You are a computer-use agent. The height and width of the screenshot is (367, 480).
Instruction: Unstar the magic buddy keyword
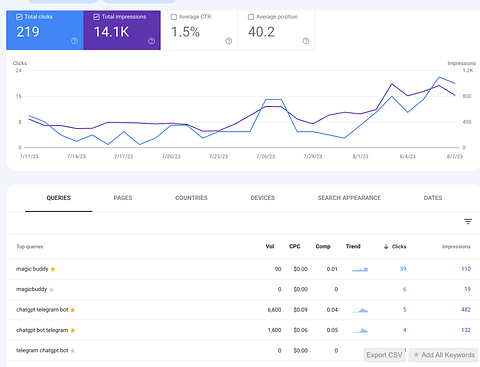pyautogui.click(x=53, y=269)
